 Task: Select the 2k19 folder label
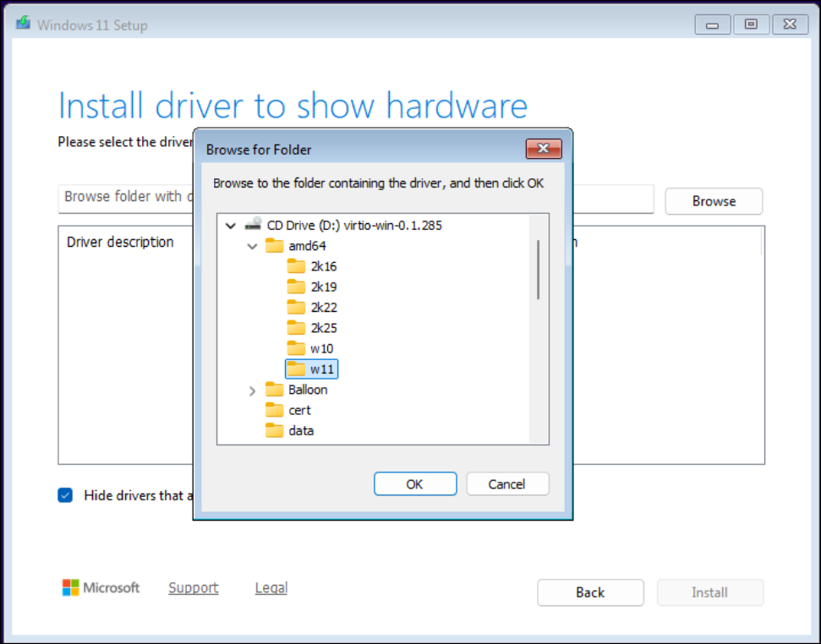(x=324, y=287)
